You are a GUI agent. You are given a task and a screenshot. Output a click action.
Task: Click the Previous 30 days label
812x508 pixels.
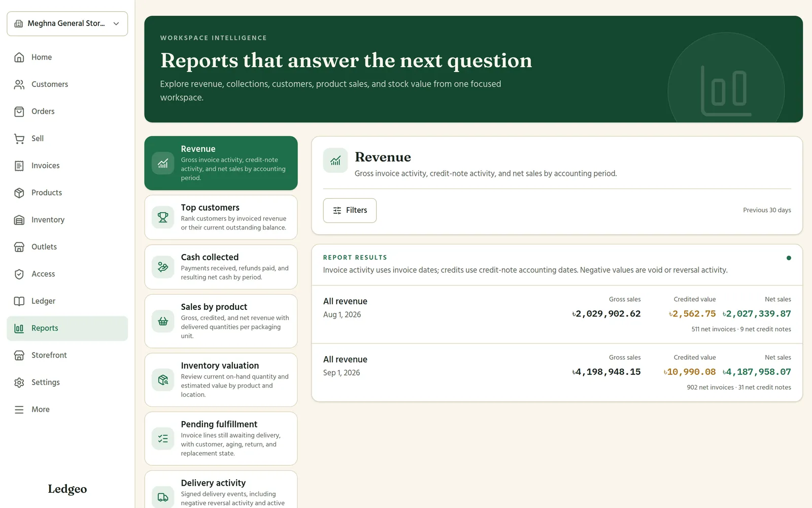coord(767,210)
